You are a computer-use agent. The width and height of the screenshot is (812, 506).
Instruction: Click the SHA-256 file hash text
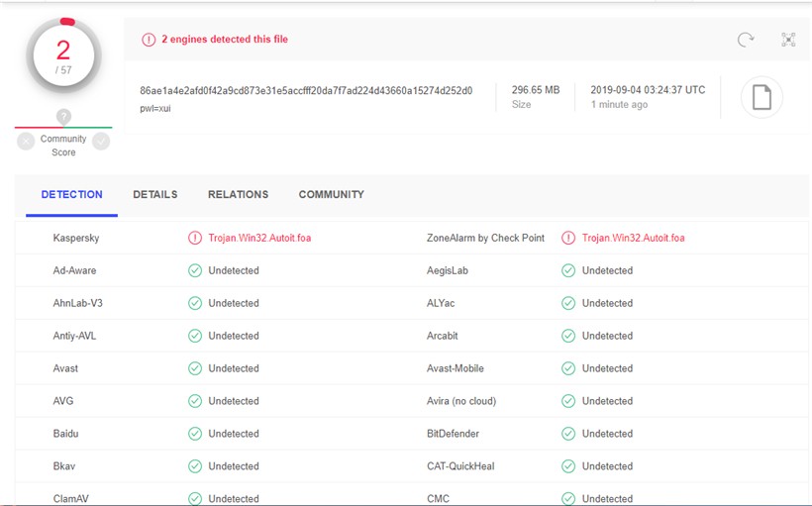coord(306,90)
